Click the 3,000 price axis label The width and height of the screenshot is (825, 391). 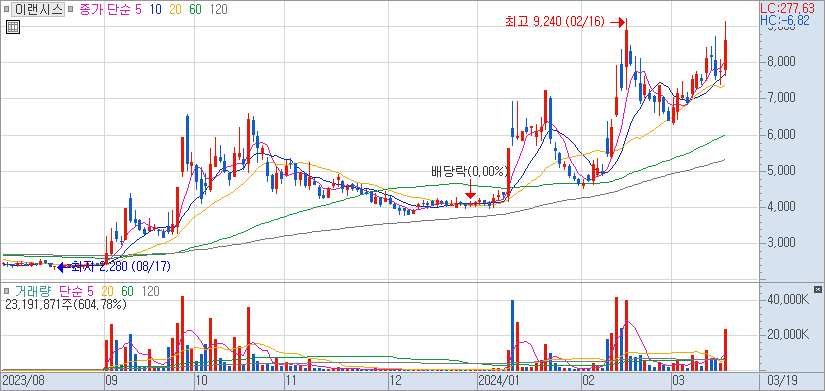click(780, 243)
